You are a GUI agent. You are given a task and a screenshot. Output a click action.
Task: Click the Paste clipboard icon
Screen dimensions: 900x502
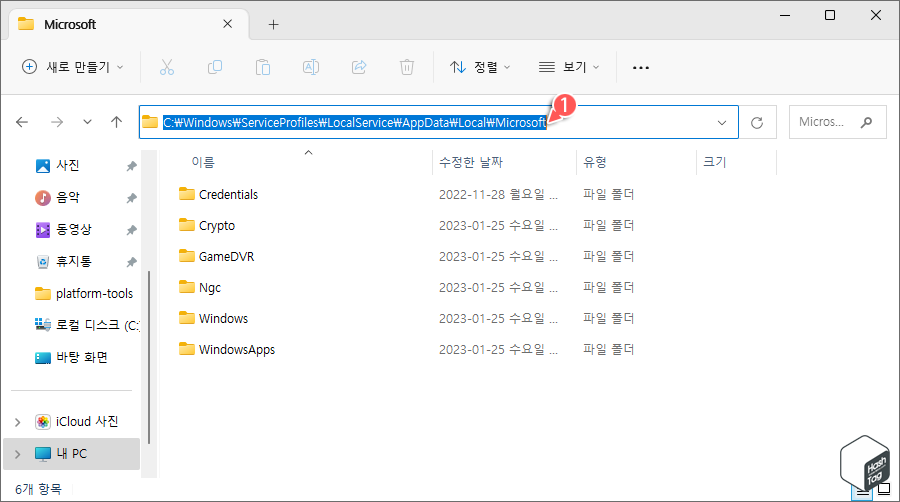click(263, 67)
